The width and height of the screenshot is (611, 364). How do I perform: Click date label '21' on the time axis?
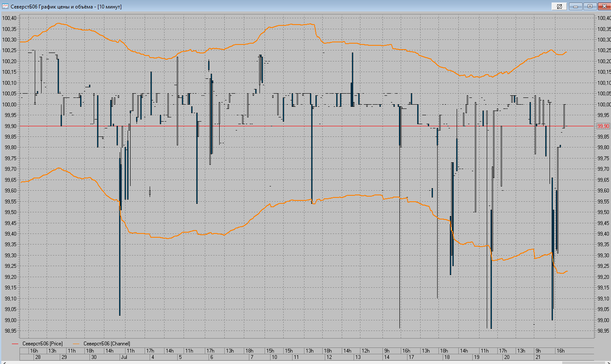(538, 357)
